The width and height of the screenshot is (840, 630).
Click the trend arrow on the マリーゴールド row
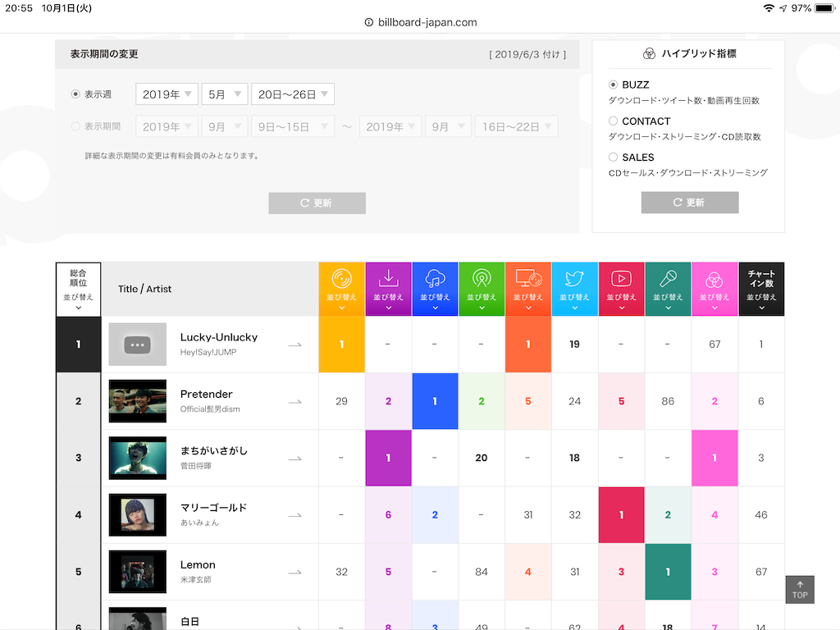click(x=294, y=515)
